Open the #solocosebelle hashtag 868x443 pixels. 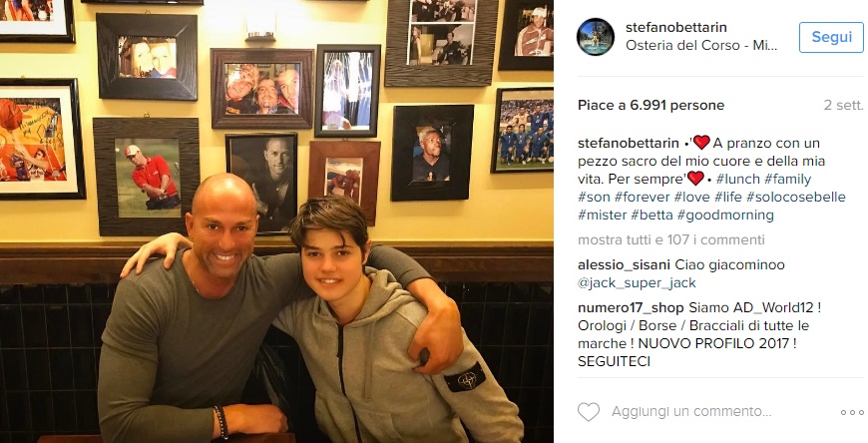tap(796, 198)
